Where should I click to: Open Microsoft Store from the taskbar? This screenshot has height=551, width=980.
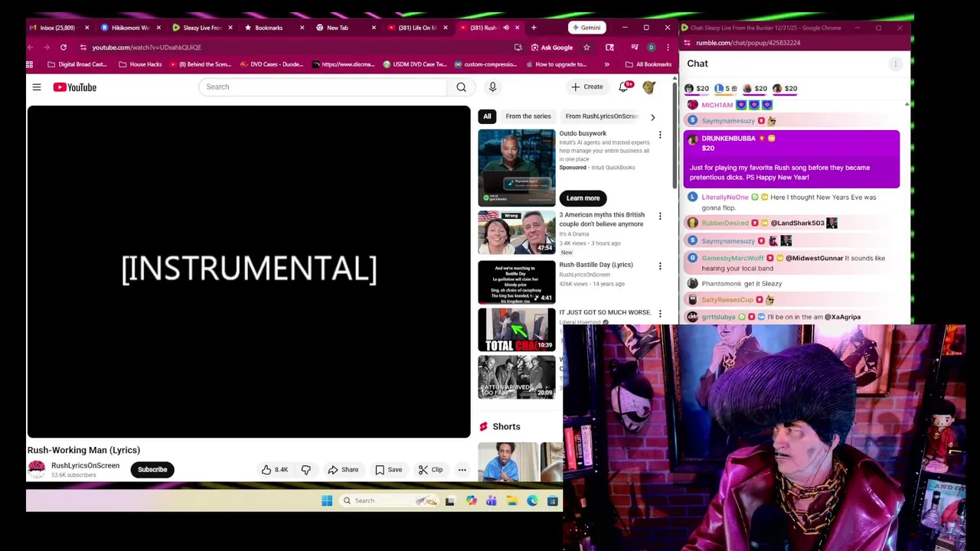[552, 500]
